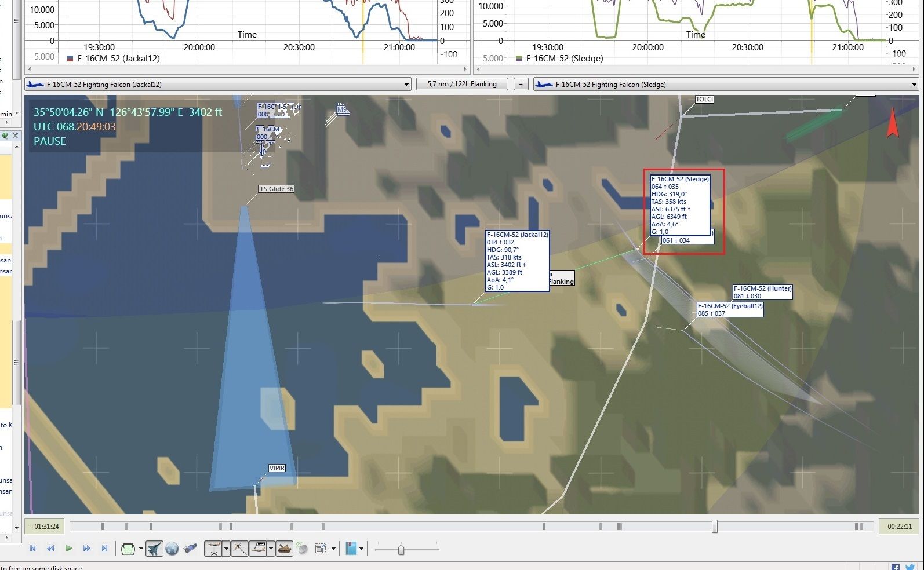This screenshot has height=570, width=924.
Task: Adjust the playback speed slider handle
Action: tap(401, 549)
